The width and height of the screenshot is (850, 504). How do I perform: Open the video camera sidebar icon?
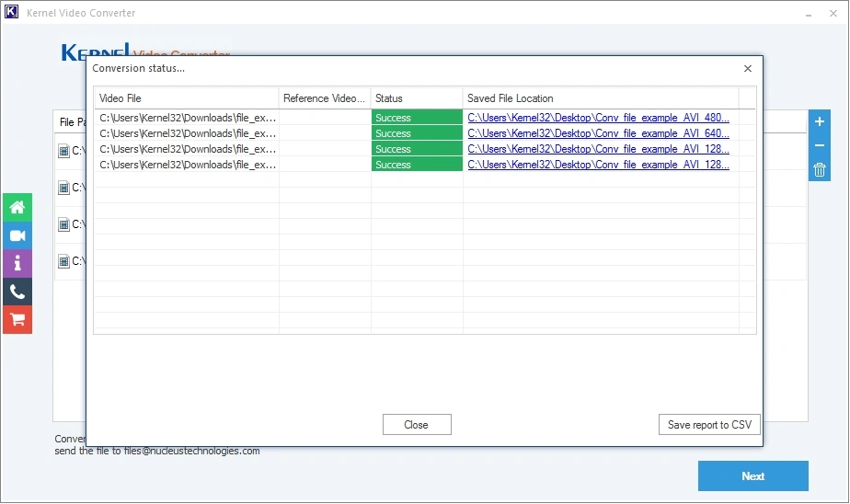[17, 235]
